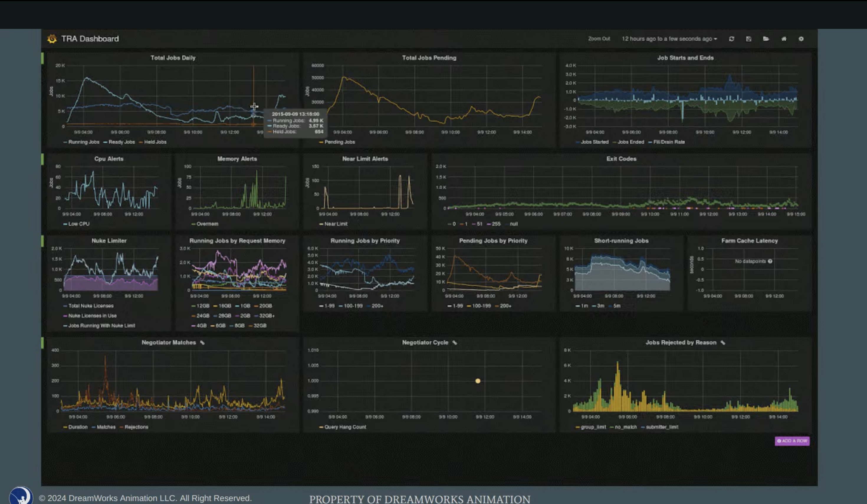Open the Nuke Limiter panel title menu
Viewport: 867px width, 504px height.
[109, 241]
